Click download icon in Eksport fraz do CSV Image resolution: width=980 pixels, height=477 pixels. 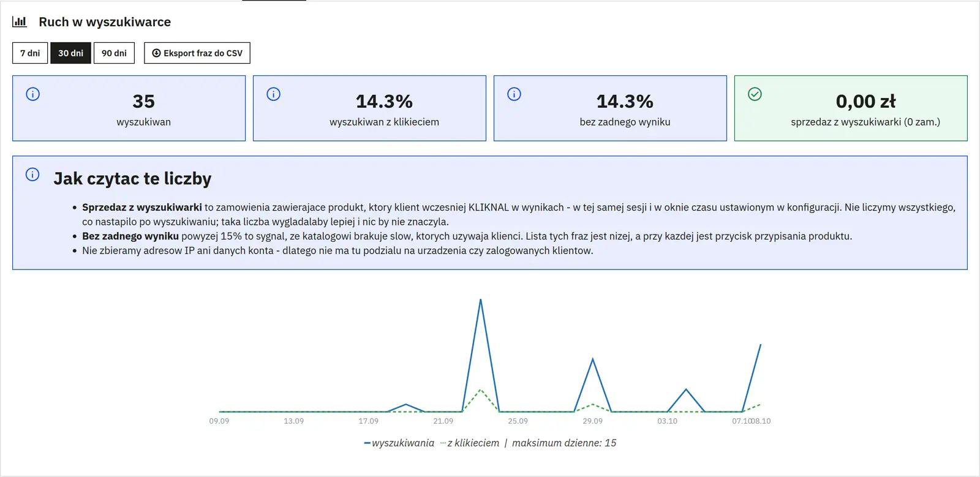(x=156, y=53)
